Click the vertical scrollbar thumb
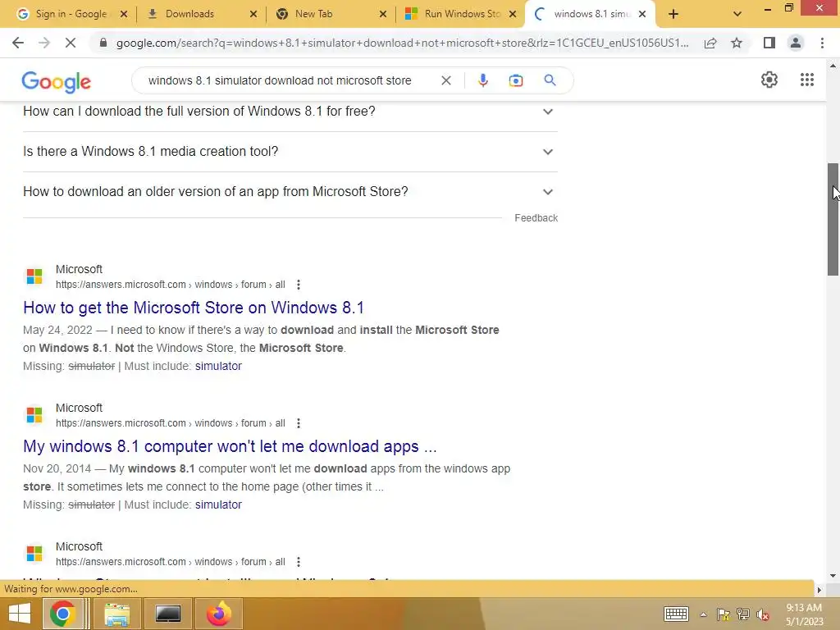840x630 pixels. [833, 220]
